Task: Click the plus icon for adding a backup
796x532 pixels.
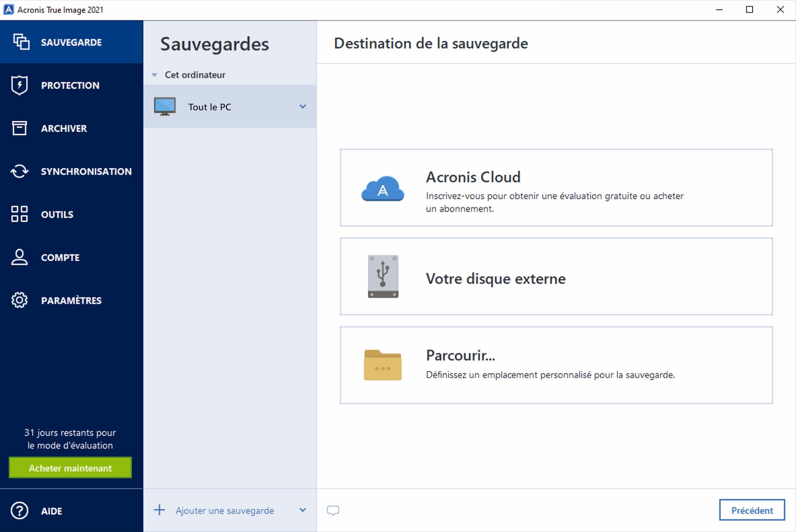Action: coord(159,510)
